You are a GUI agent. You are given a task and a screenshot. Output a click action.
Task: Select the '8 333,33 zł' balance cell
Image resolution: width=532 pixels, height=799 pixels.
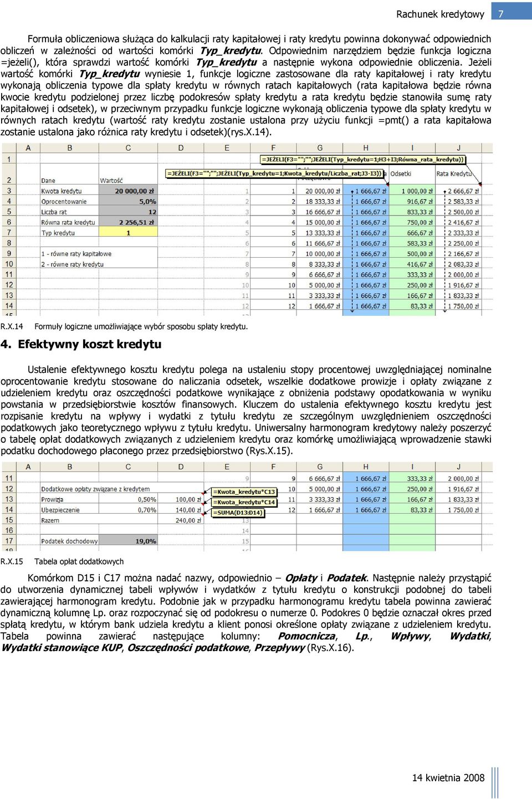320,265
